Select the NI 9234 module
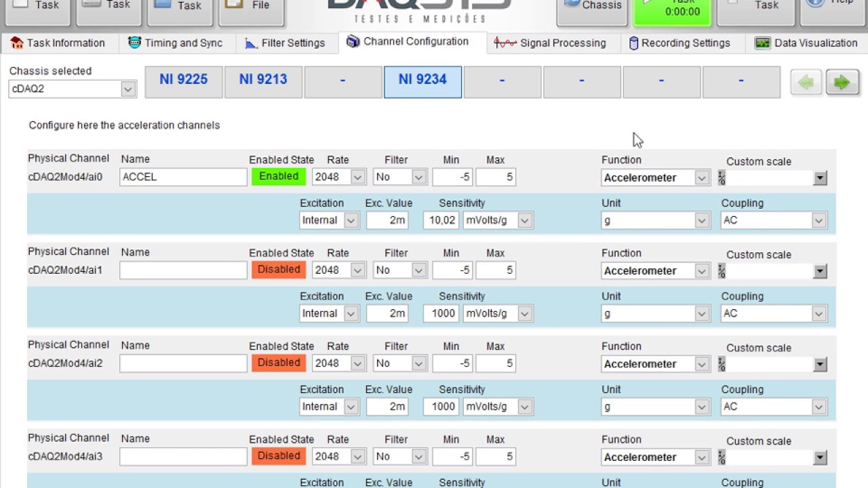This screenshot has width=868, height=488. click(x=422, y=82)
